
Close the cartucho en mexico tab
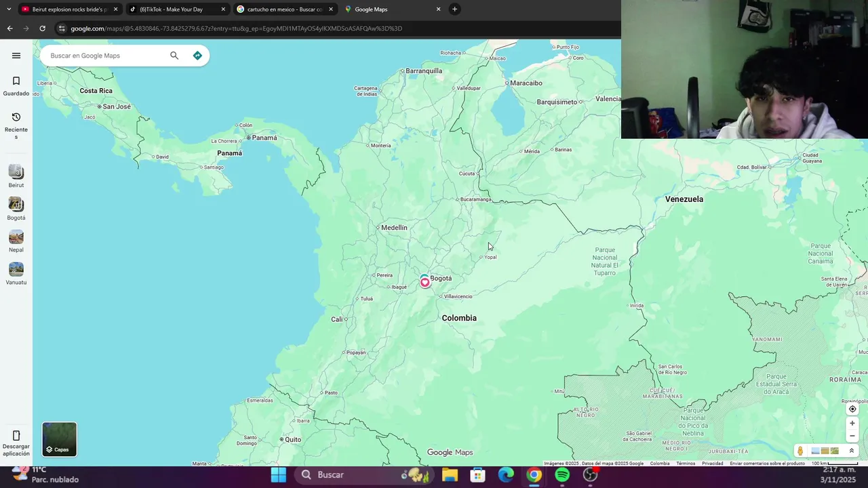(331, 9)
